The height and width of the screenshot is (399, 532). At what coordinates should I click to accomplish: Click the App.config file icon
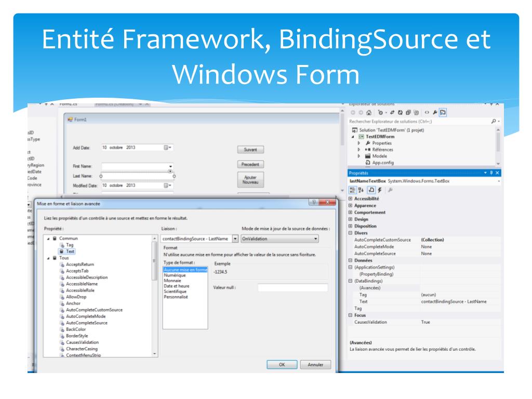(367, 163)
